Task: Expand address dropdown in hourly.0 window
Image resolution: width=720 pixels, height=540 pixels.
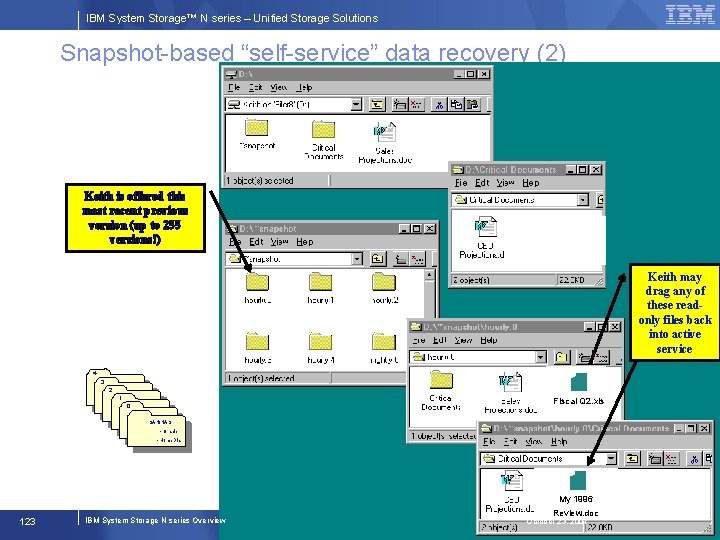Action: tap(540, 357)
